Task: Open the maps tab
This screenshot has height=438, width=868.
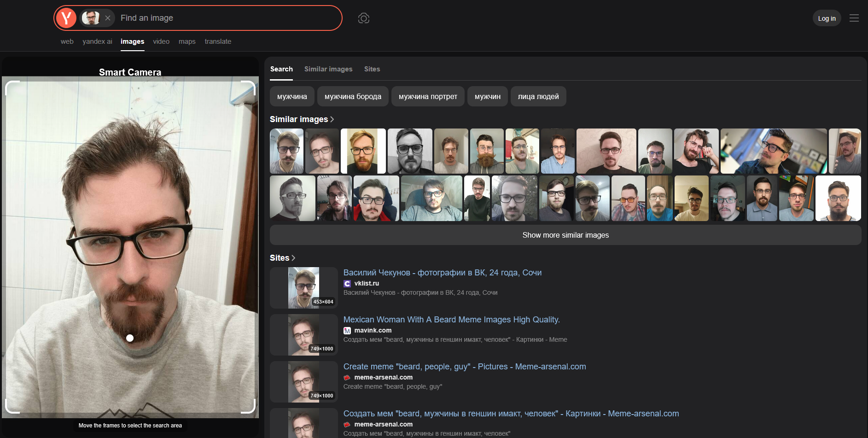Action: coord(187,41)
